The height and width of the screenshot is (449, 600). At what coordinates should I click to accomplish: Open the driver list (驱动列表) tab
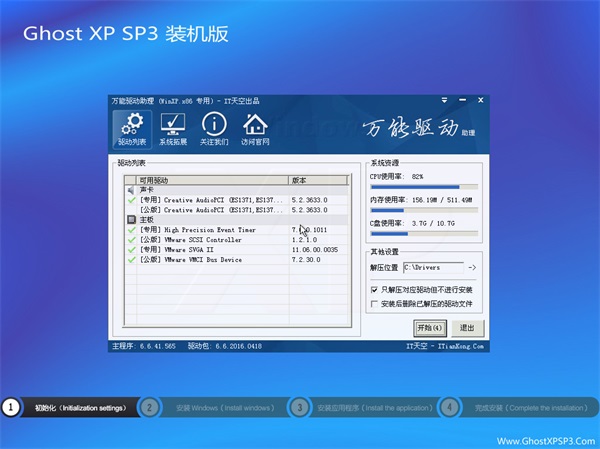129,130
